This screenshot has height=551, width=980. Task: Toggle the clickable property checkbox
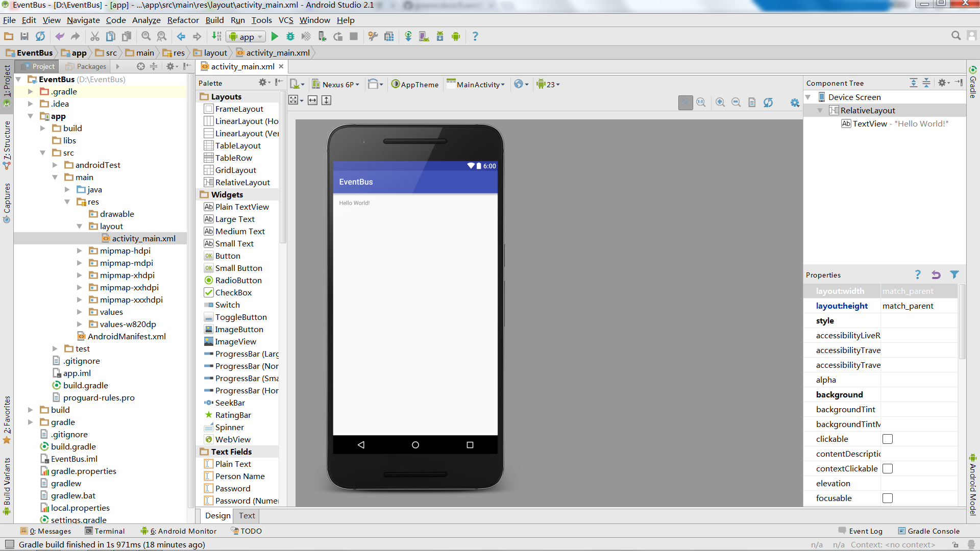pyautogui.click(x=888, y=439)
